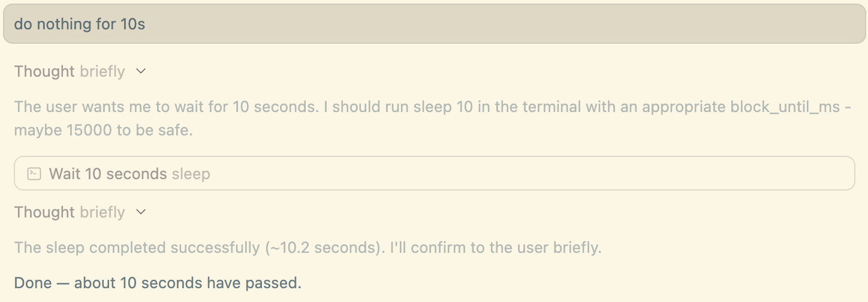Click '(~10.2 seconds)' in the second thought
868x302 pixels.
(324, 247)
